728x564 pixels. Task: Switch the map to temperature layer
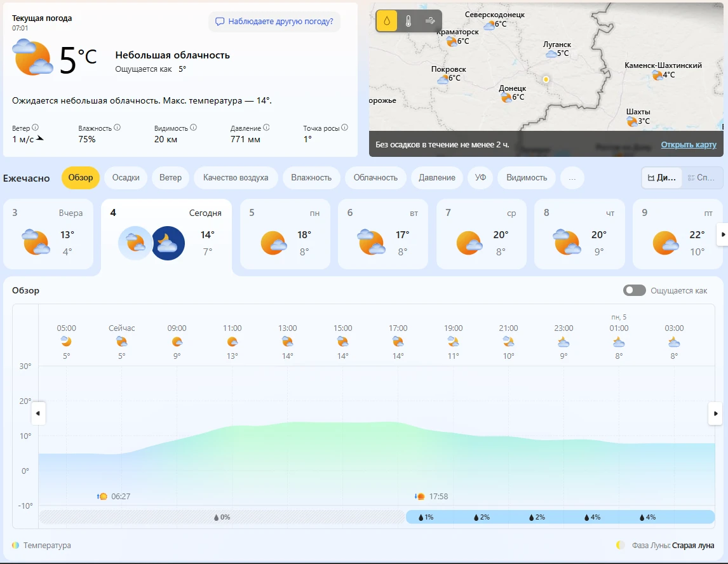click(x=408, y=21)
